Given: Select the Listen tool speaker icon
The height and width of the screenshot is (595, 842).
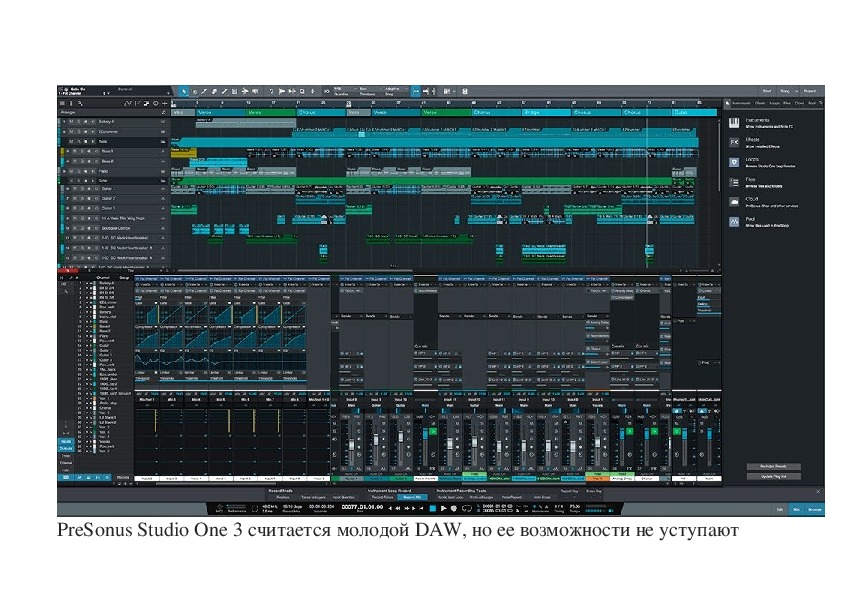Looking at the screenshot, I should tap(255, 92).
